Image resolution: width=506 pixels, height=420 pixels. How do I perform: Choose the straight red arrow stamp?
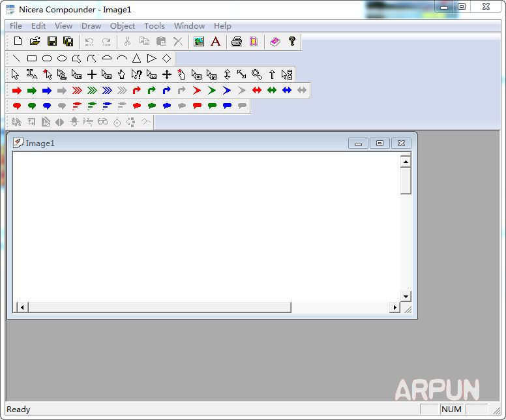pyautogui.click(x=17, y=91)
